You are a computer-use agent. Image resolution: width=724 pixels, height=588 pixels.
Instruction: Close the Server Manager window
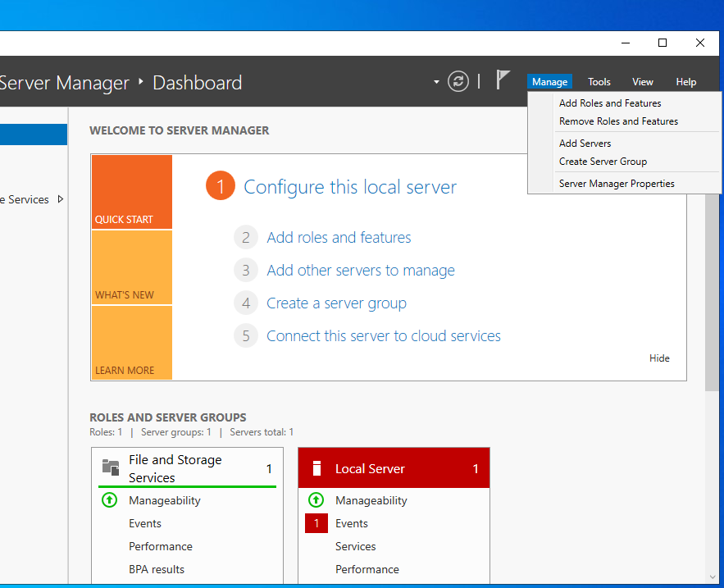[700, 43]
